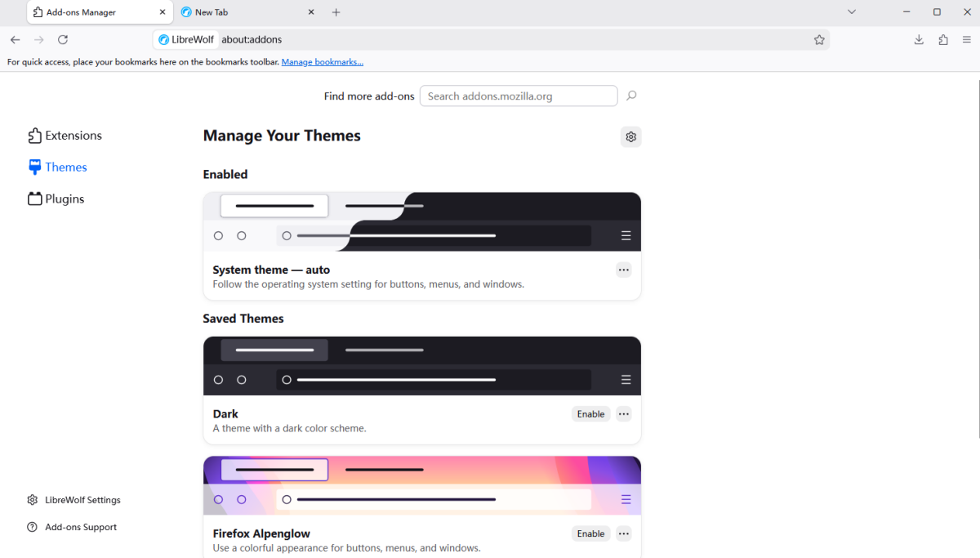Maximize the LibreWolf window
Image resolution: width=980 pixels, height=558 pixels.
(937, 12)
